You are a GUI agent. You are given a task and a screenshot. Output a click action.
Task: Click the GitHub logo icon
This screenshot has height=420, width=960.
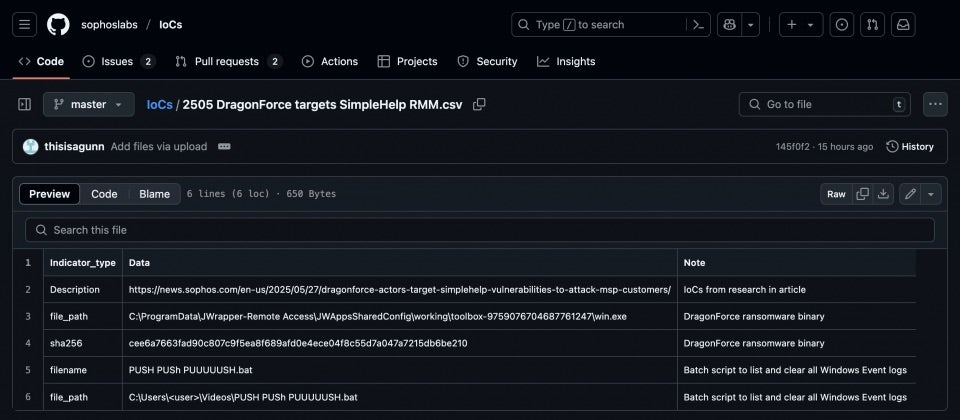(x=58, y=24)
